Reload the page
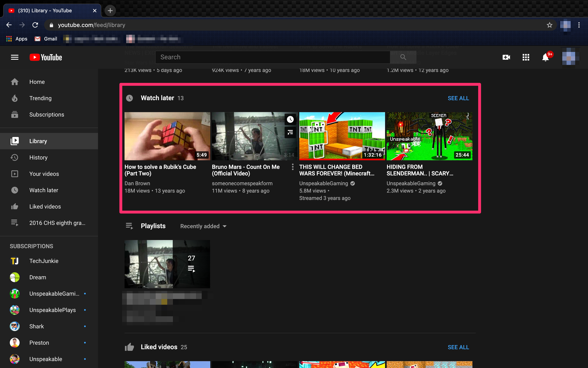This screenshot has width=588, height=368. tap(35, 25)
